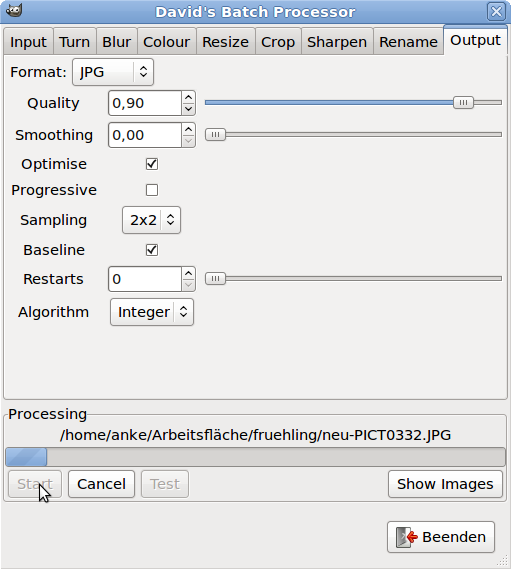Expand the Sampling 2x2 dropdown
511x569 pixels.
click(x=151, y=220)
